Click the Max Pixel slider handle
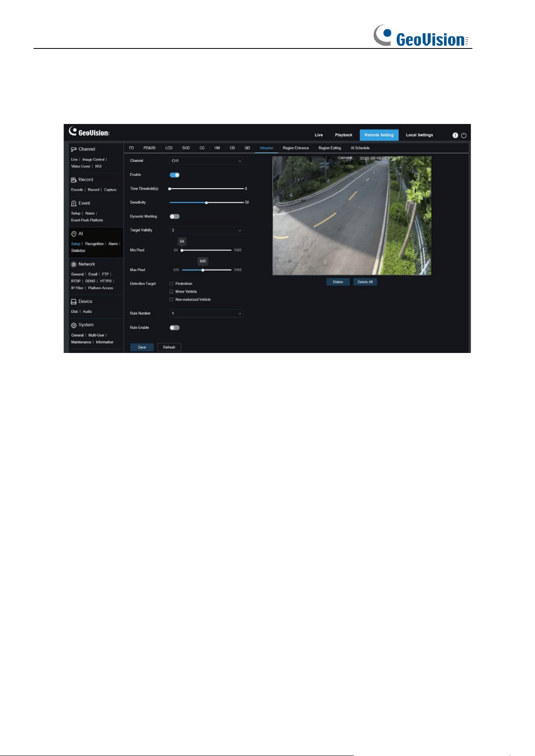This screenshot has height=756, width=535. tap(203, 270)
